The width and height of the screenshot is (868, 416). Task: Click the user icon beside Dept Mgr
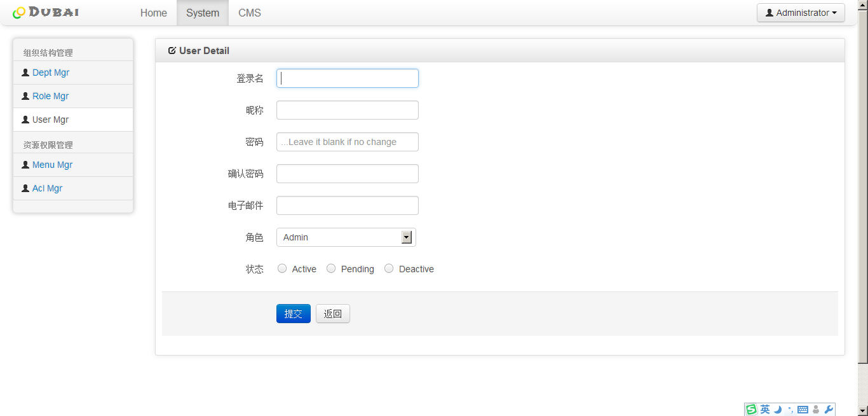point(25,73)
